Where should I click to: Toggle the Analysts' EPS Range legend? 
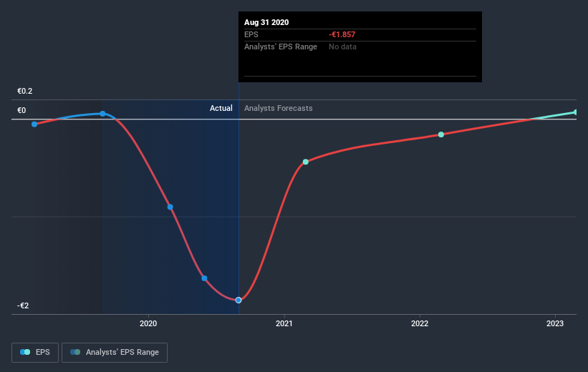click(115, 353)
